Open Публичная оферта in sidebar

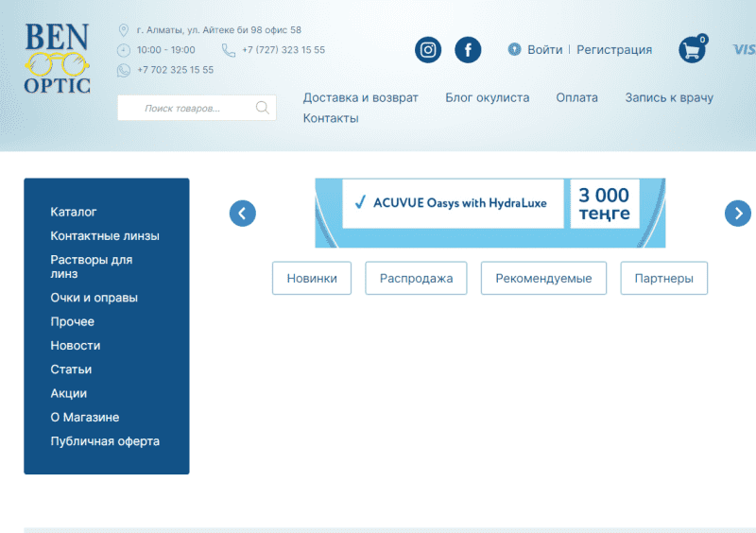(105, 441)
